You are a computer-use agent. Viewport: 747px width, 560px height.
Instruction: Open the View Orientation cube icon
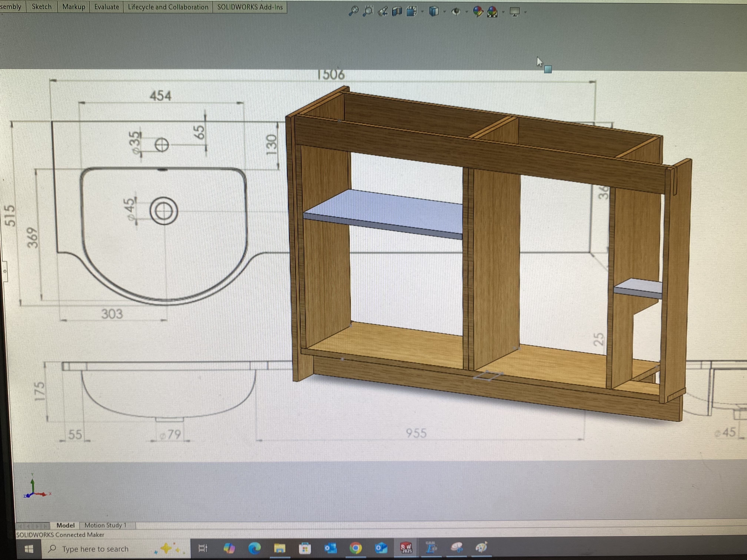click(412, 11)
